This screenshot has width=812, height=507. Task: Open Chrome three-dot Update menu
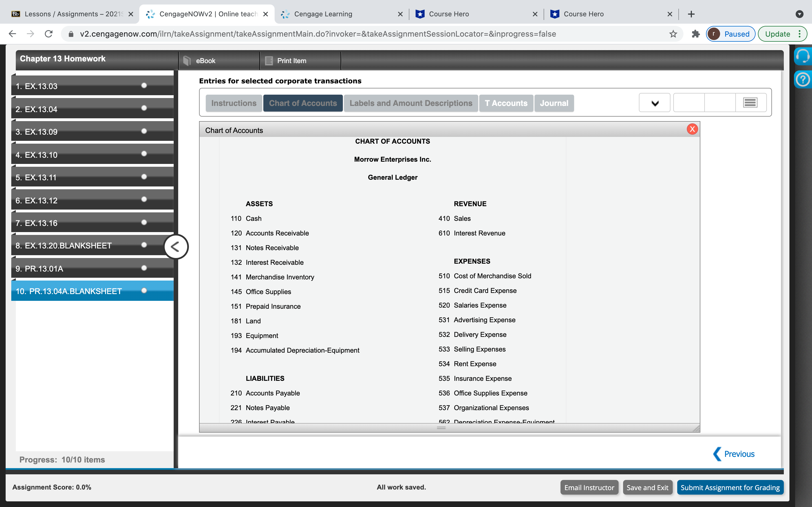[x=800, y=34]
